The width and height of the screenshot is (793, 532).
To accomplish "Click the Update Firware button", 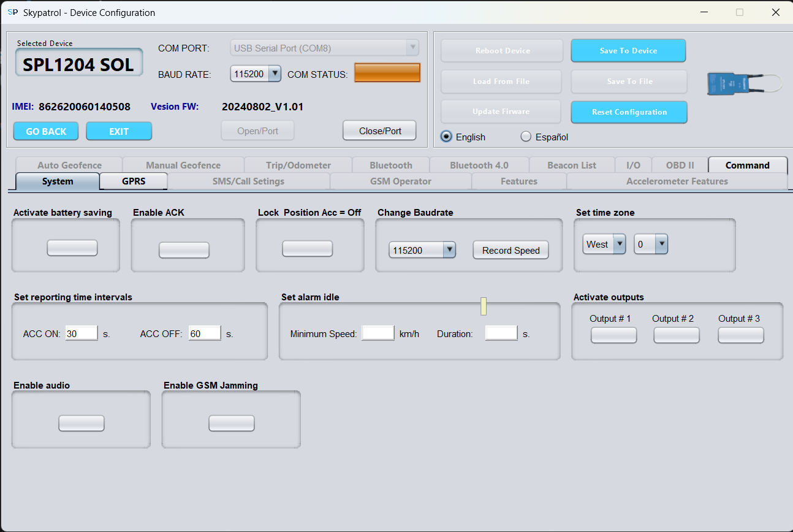I will tap(501, 112).
